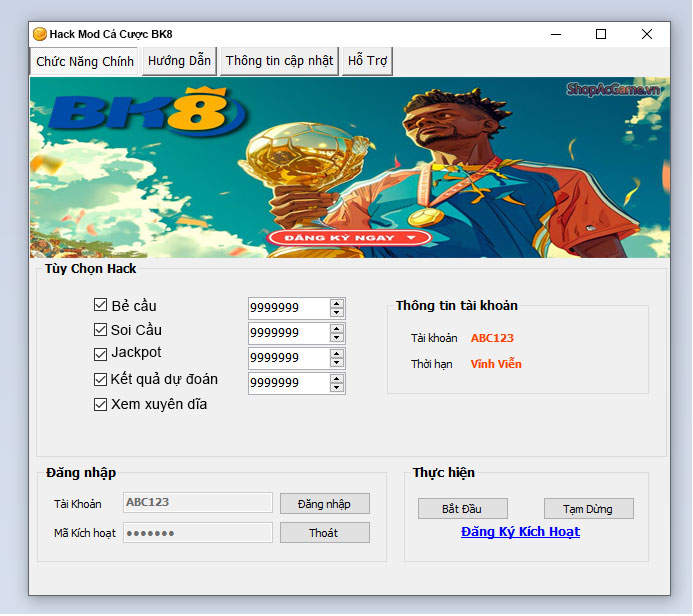
Task: Toggle the Soi Cầu checkbox
Action: click(100, 330)
